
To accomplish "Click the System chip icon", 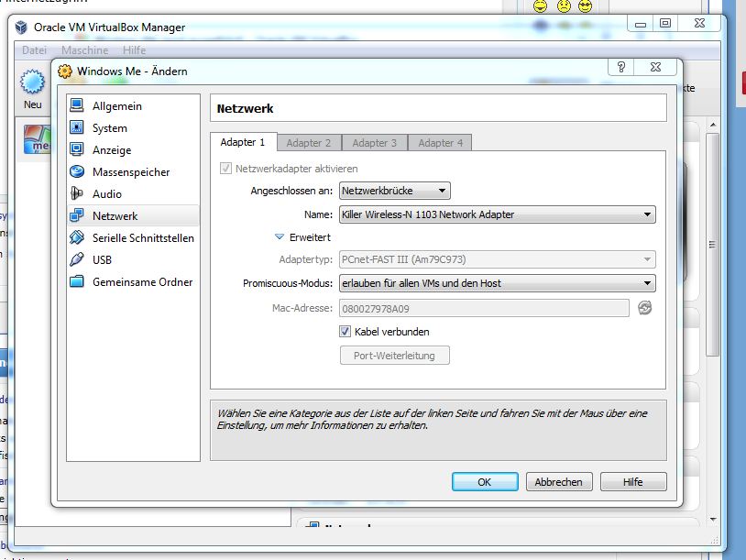I will [x=77, y=127].
